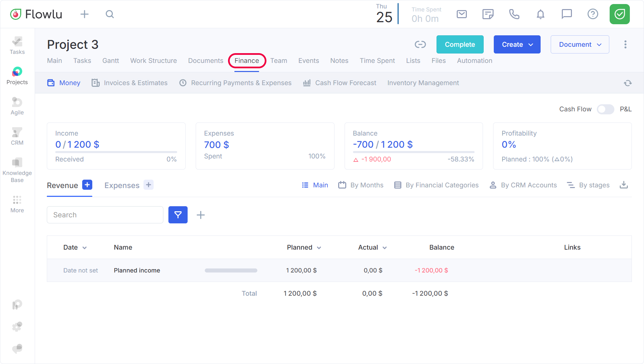Add new revenue record with plus icon
Screen dimensions: 644x364
[87, 185]
